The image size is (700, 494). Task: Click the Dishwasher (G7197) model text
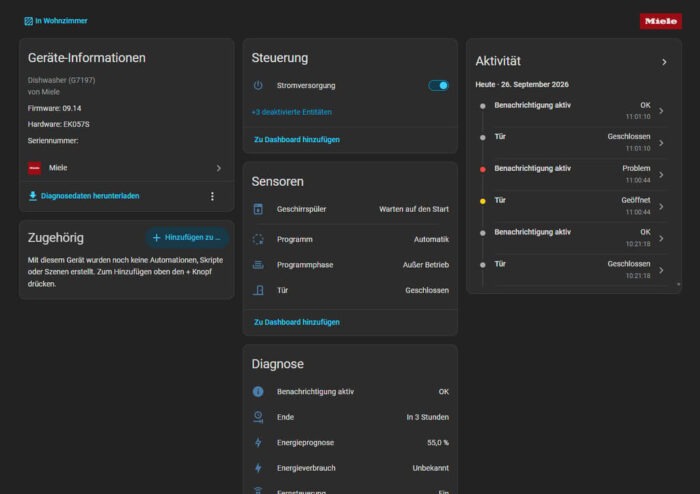61,80
